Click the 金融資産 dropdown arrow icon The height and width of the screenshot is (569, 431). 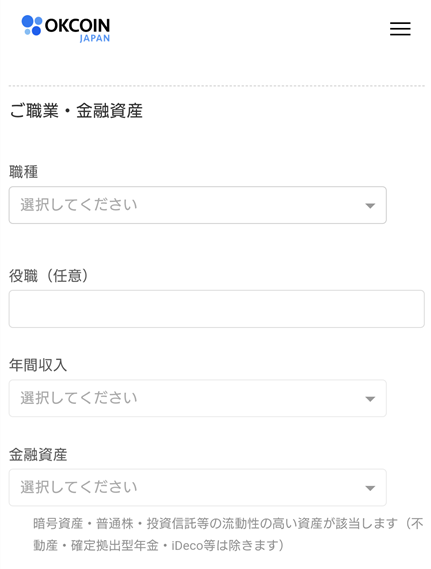coord(370,488)
